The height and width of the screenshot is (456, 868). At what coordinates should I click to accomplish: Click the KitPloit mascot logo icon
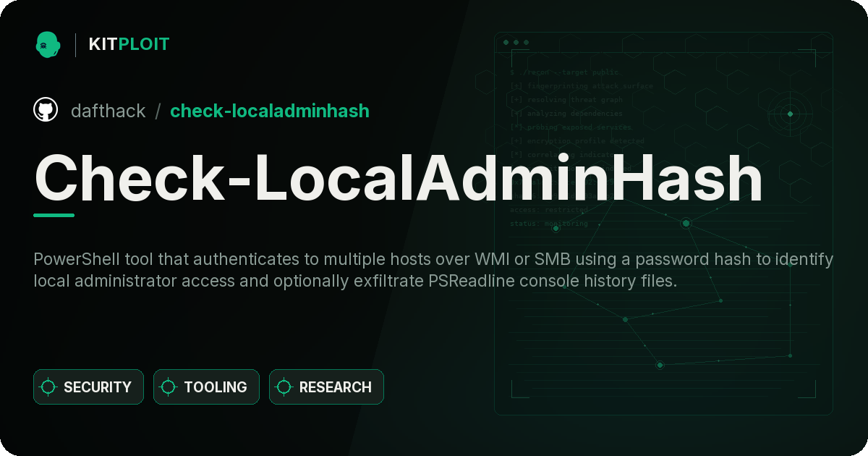(x=48, y=44)
